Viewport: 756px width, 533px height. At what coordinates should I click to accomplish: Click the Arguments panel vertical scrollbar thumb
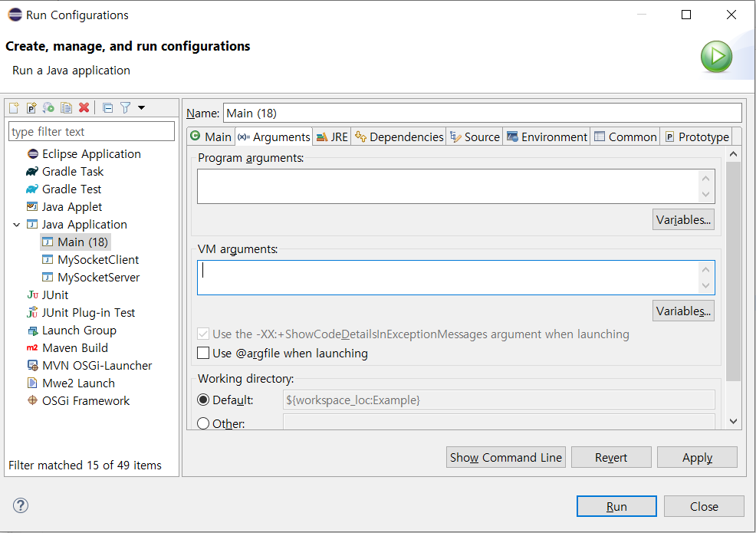pyautogui.click(x=733, y=271)
